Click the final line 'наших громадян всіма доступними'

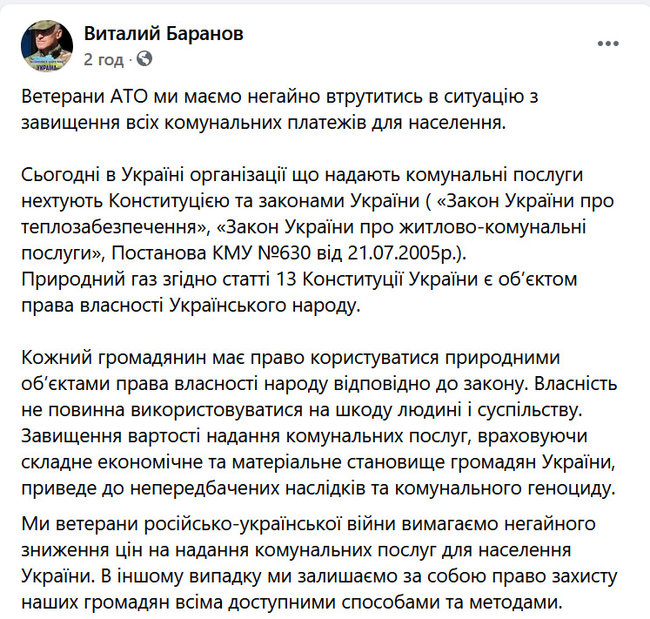pyautogui.click(x=291, y=603)
